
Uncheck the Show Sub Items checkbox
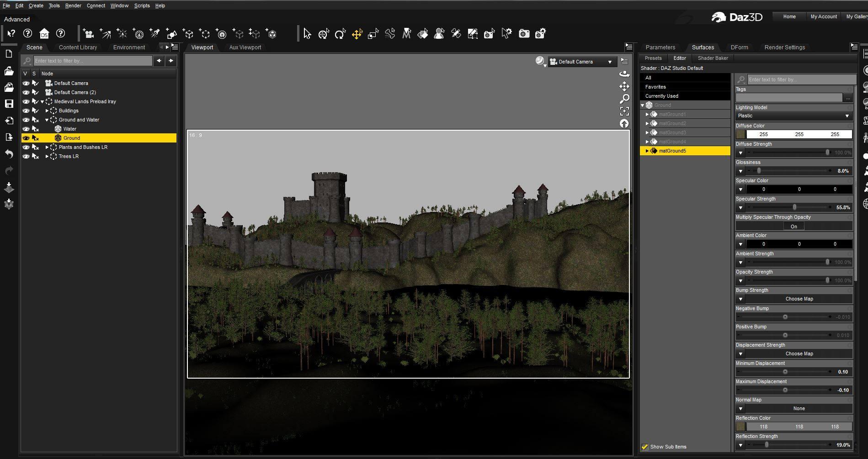click(x=645, y=447)
